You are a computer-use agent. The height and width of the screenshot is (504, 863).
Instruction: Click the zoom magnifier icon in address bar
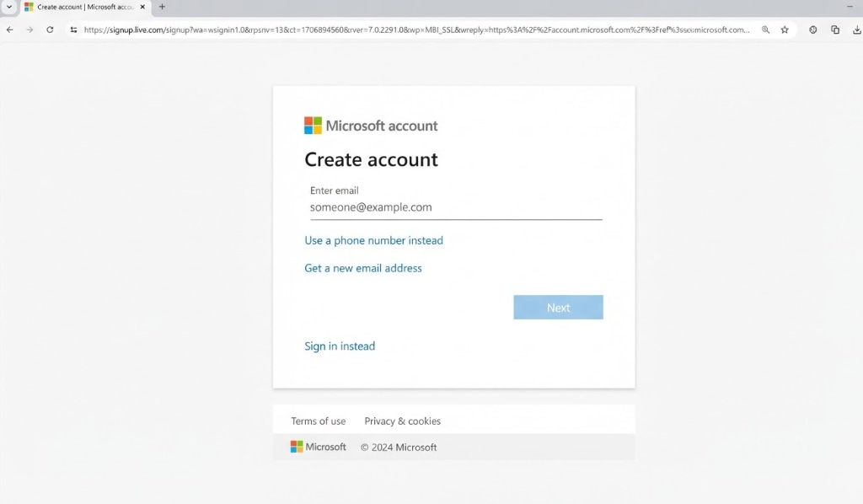765,29
